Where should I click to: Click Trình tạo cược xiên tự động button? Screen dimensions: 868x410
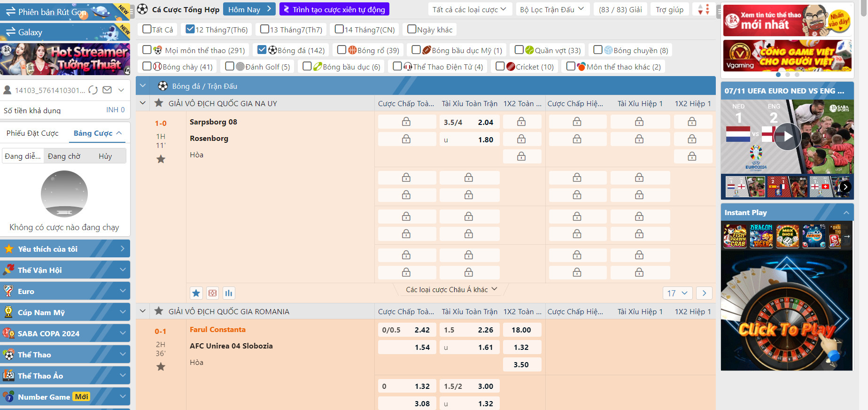(334, 9)
